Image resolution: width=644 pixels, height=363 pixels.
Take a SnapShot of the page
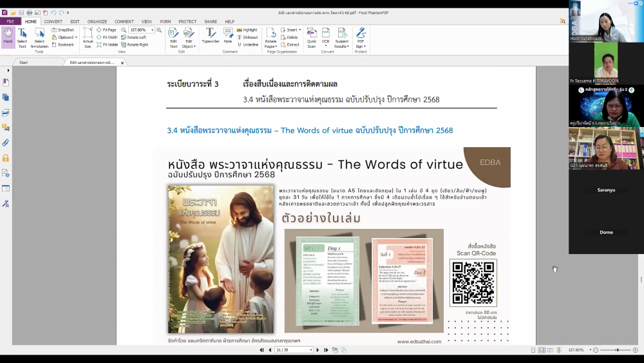(63, 30)
